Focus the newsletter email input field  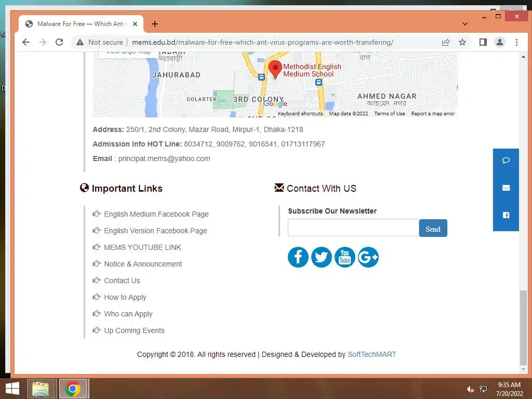pyautogui.click(x=353, y=228)
